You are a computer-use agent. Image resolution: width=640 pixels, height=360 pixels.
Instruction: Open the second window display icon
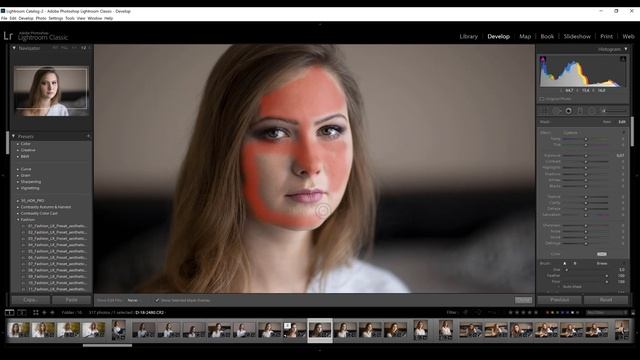[x=22, y=313]
